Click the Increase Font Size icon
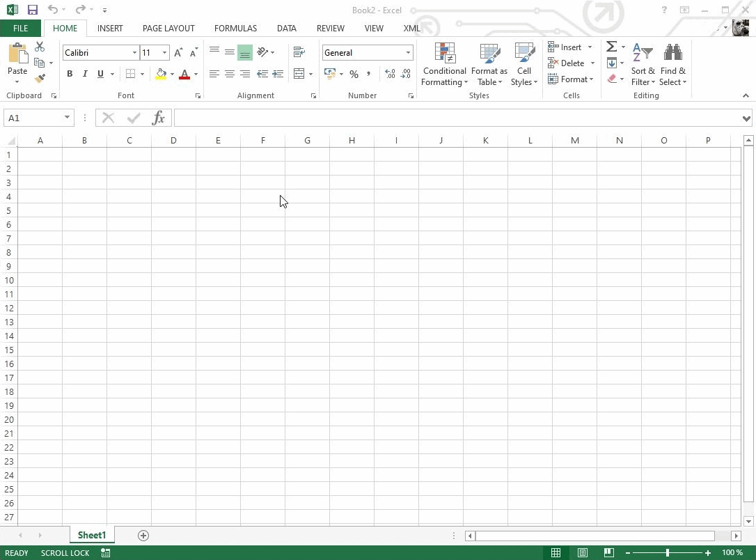 coord(178,53)
